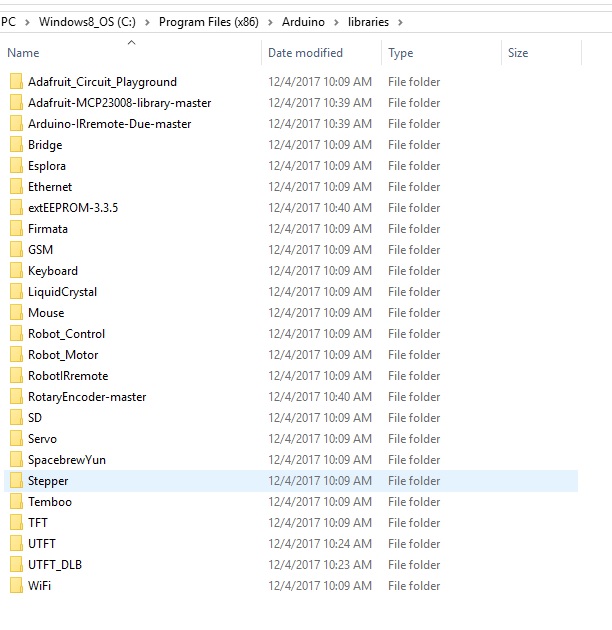This screenshot has height=630, width=612.
Task: Select the Bridge folder icon
Action: click(x=16, y=144)
